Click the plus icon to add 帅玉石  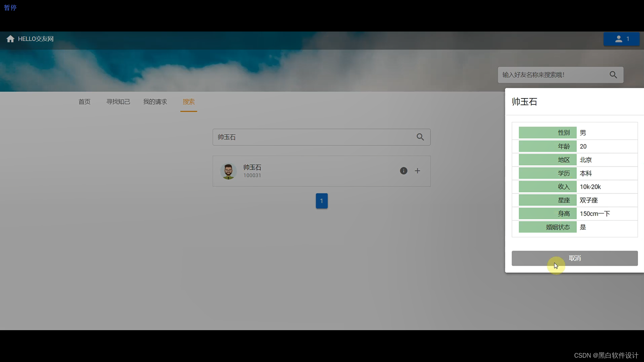(x=418, y=171)
